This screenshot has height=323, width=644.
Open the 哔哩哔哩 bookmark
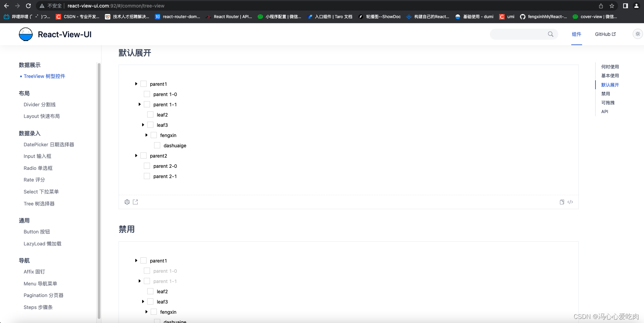click(27, 16)
